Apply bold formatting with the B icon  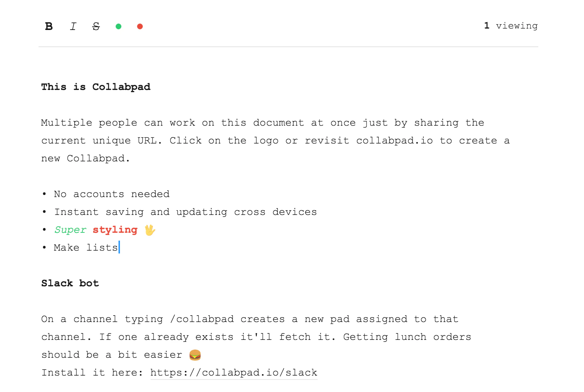49,26
